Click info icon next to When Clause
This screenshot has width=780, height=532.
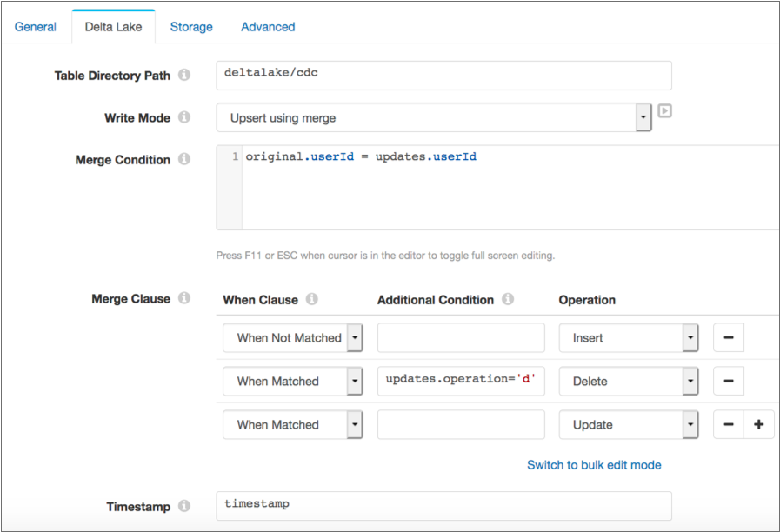[312, 299]
